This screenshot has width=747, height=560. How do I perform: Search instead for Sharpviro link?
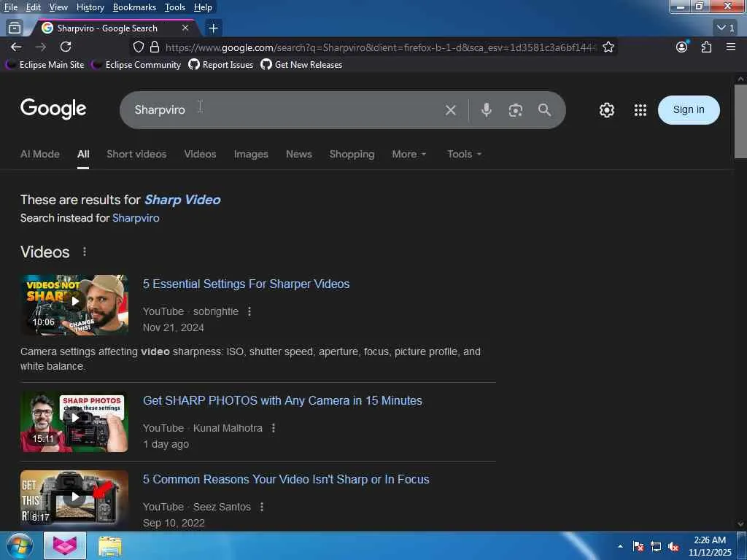136,218
